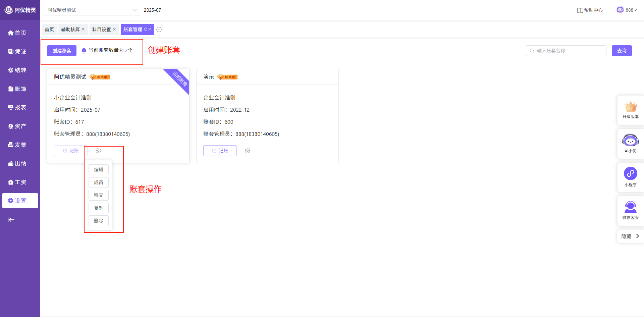The height and width of the screenshot is (317, 644).
Task: Open the AI小优 assistant
Action: click(630, 143)
